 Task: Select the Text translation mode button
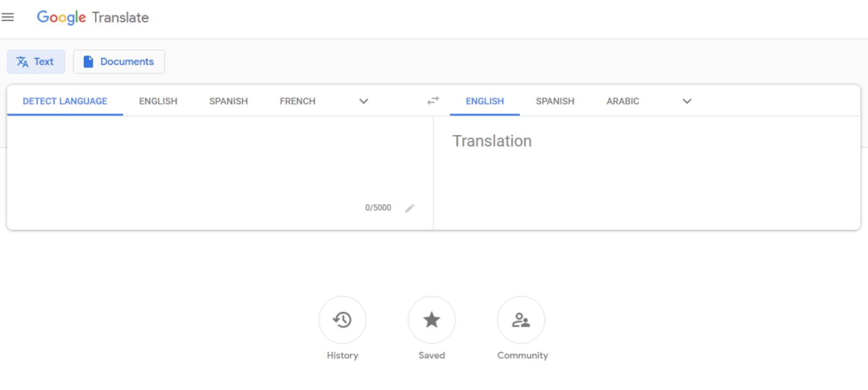pyautogui.click(x=36, y=62)
